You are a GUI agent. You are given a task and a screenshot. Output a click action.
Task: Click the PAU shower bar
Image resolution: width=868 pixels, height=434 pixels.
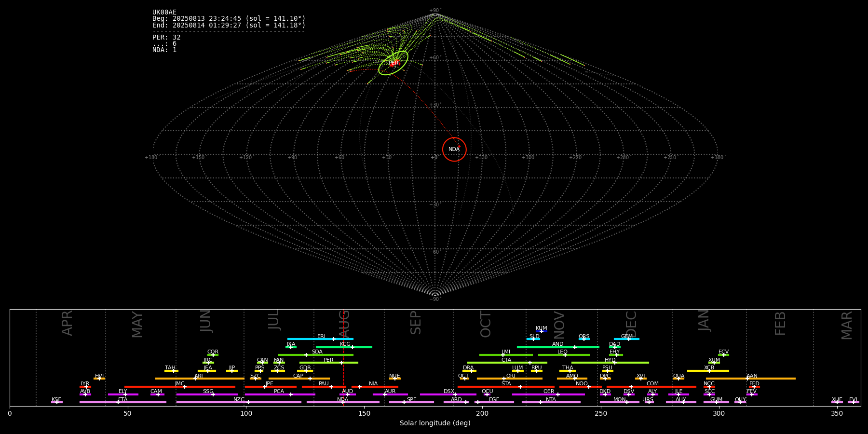click(324, 387)
